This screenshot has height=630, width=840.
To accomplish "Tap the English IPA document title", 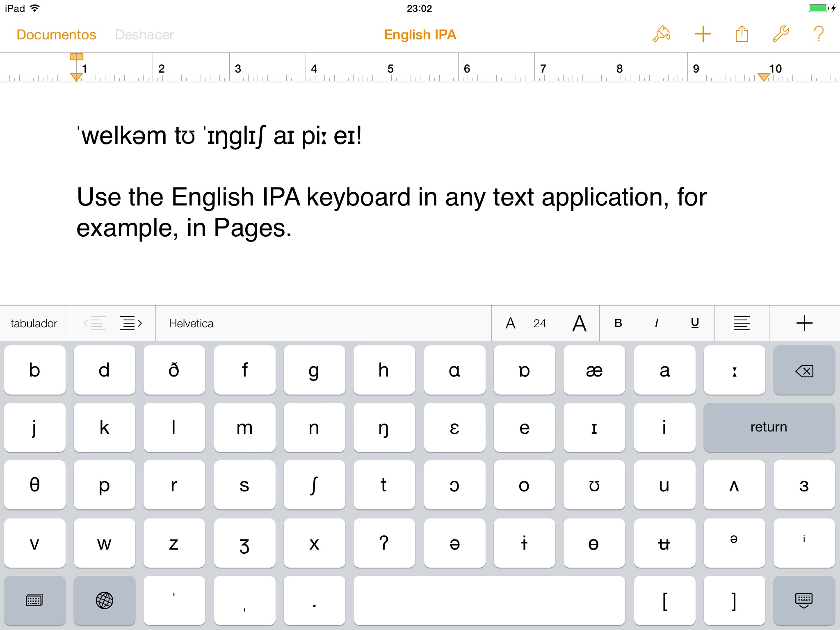I will pos(420,35).
